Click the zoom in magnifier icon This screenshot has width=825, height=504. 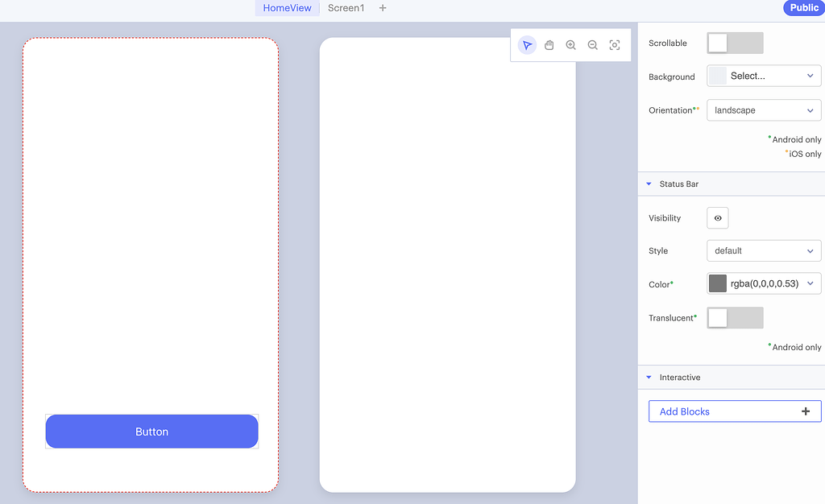point(570,44)
